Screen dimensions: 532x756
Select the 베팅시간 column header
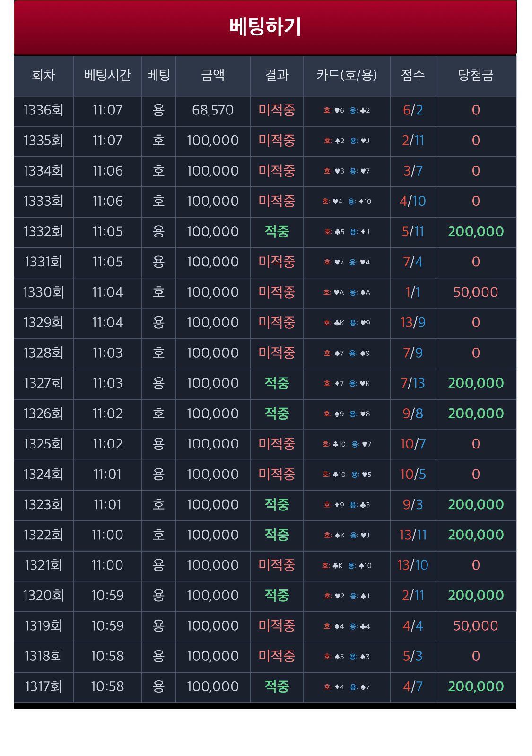107,76
